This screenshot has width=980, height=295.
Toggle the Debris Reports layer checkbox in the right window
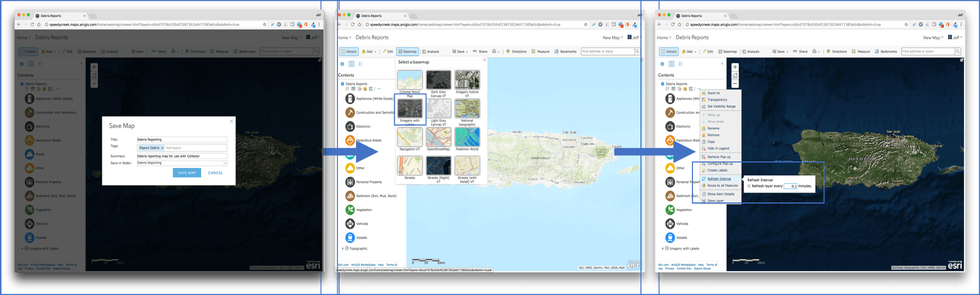(x=662, y=84)
